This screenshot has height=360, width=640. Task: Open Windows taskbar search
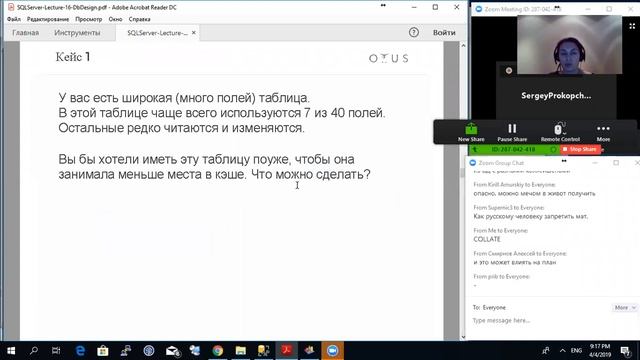(x=34, y=351)
